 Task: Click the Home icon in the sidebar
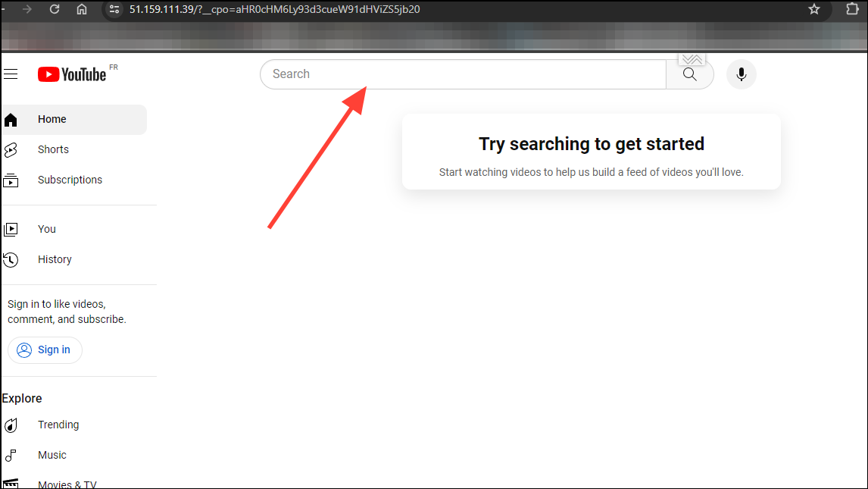click(11, 119)
